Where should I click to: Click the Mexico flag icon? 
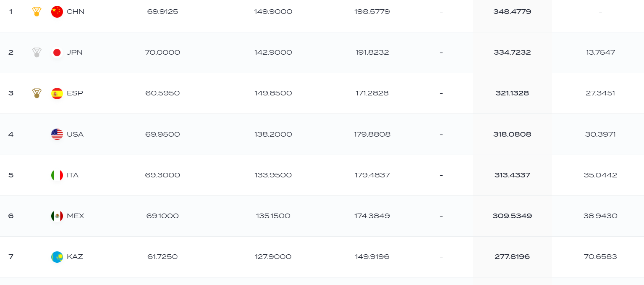click(57, 216)
